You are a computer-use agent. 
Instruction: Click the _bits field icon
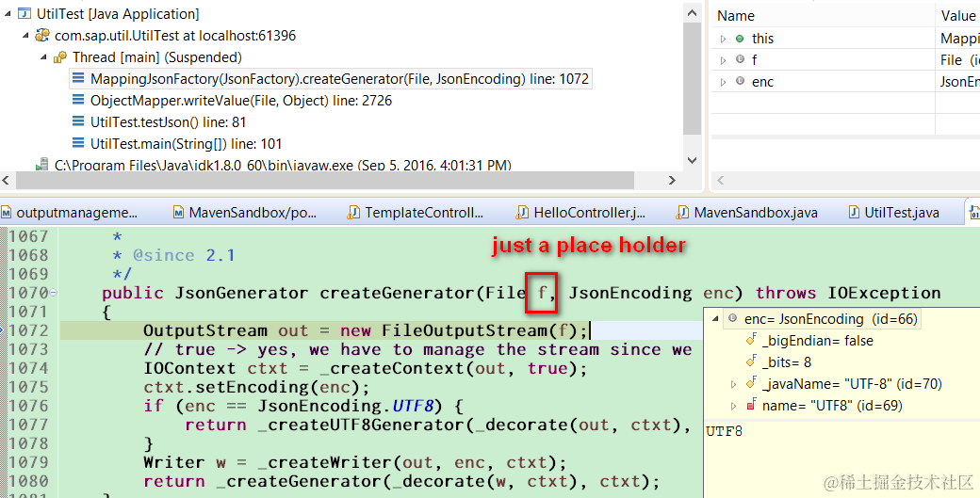751,361
